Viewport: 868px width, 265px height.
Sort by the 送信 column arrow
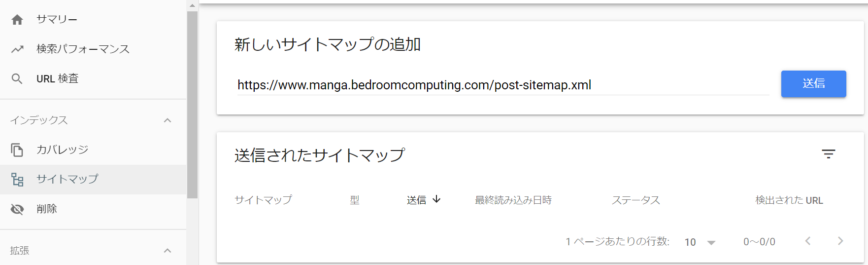[x=436, y=199]
